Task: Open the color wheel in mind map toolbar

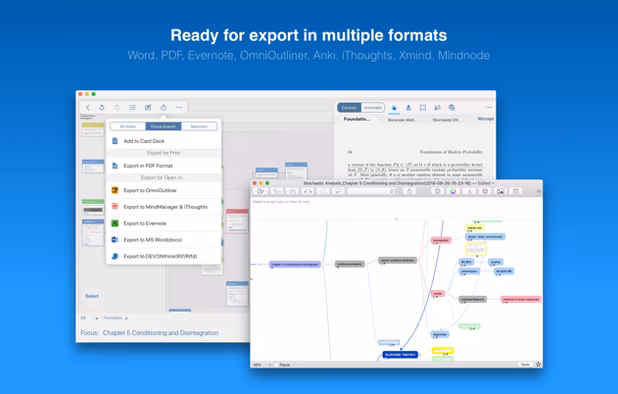Action: tap(453, 191)
